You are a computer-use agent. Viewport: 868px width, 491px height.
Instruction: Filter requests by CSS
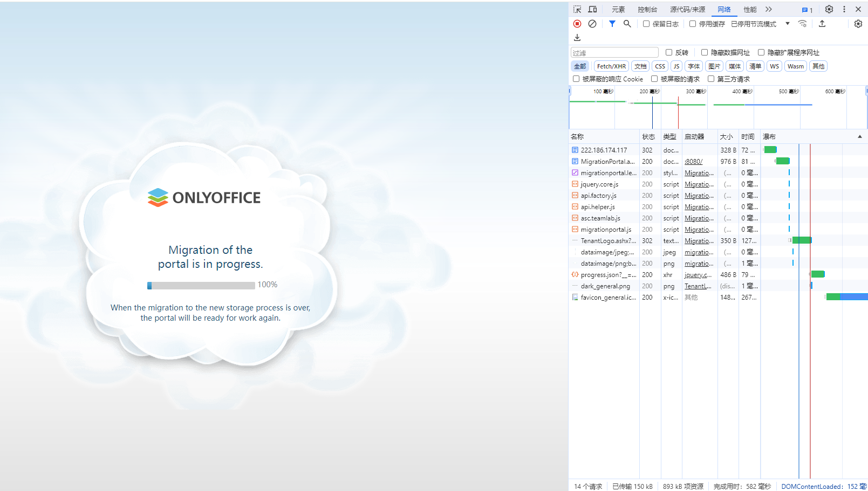pyautogui.click(x=660, y=66)
